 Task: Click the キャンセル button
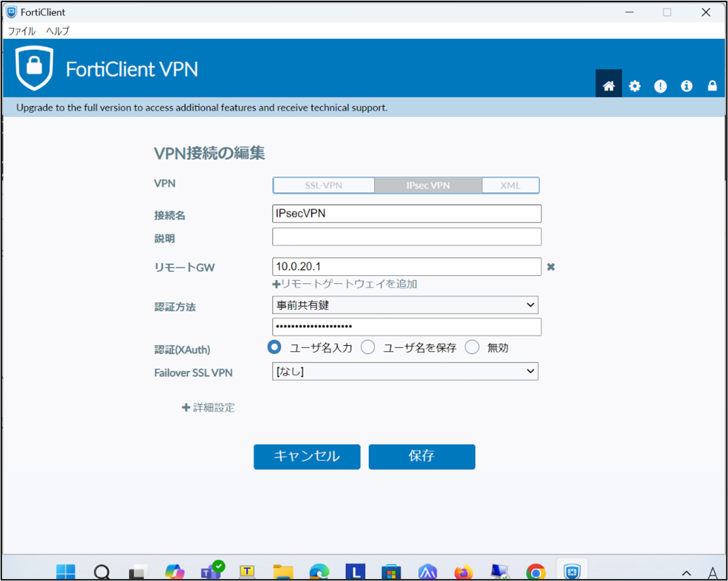pyautogui.click(x=307, y=456)
